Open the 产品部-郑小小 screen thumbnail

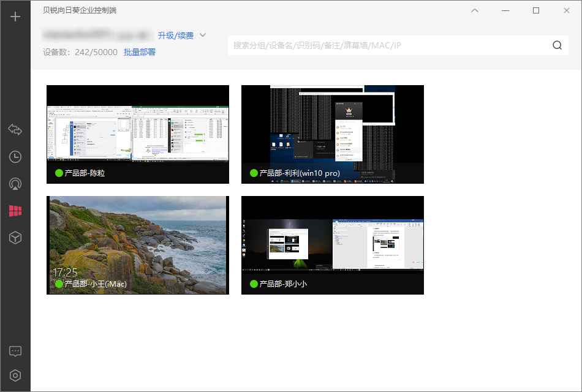click(333, 246)
